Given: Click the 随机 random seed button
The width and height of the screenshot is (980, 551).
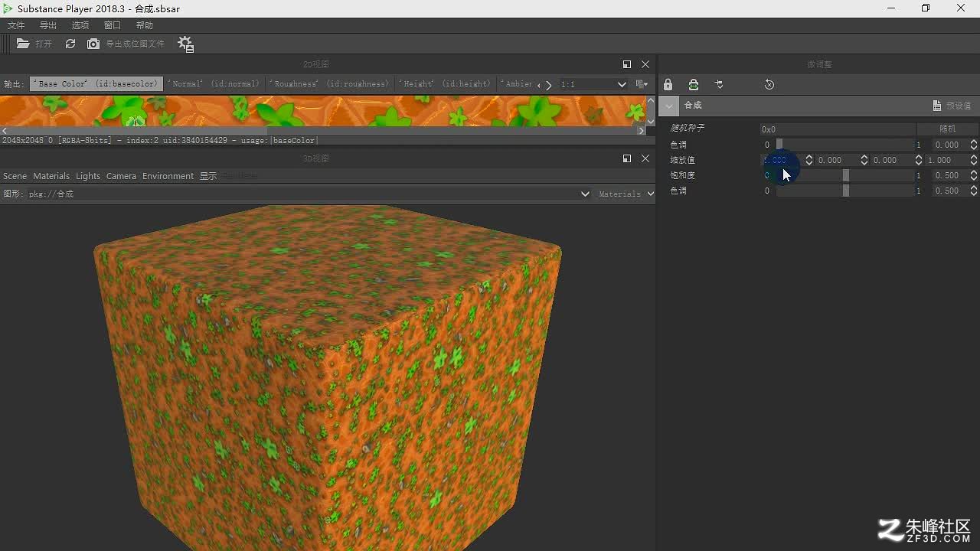Looking at the screenshot, I should pos(947,129).
